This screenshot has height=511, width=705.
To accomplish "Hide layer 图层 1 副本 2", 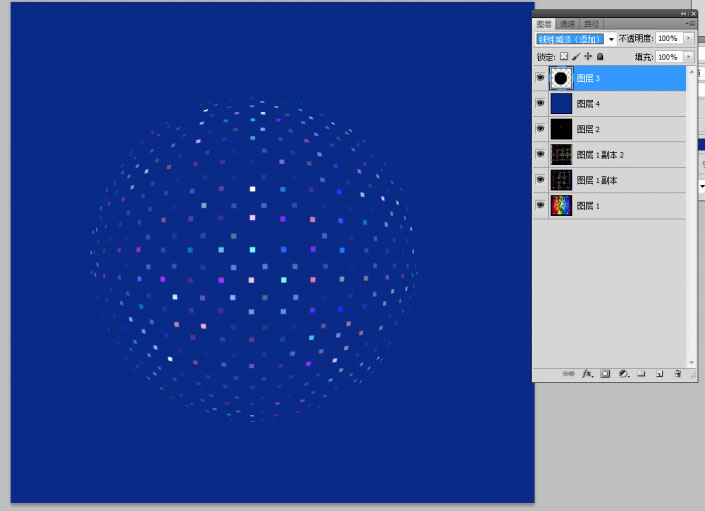I will point(540,154).
